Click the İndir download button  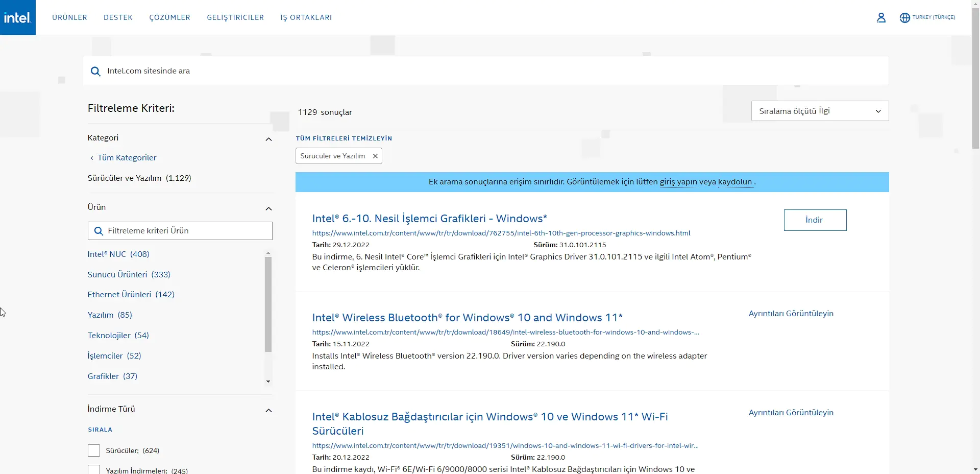tap(815, 220)
